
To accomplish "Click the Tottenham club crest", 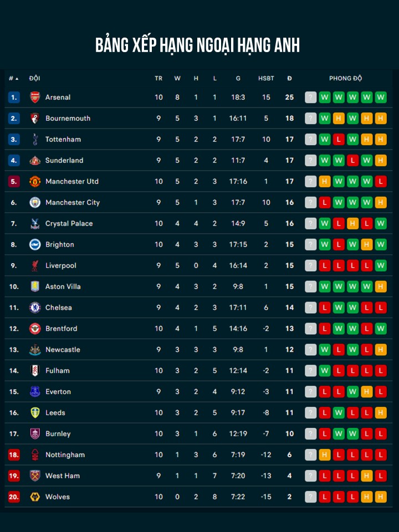I will point(35,140).
